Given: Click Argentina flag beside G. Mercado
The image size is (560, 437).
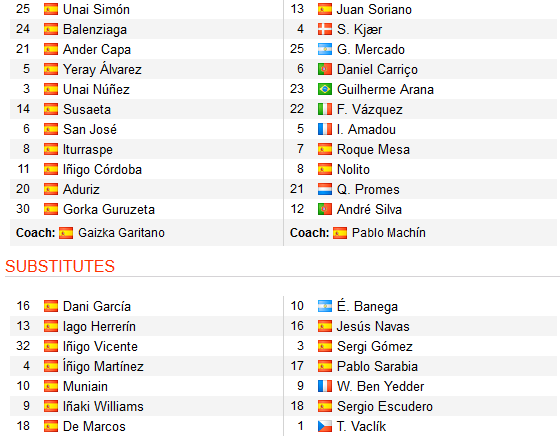Looking at the screenshot, I should [325, 49].
